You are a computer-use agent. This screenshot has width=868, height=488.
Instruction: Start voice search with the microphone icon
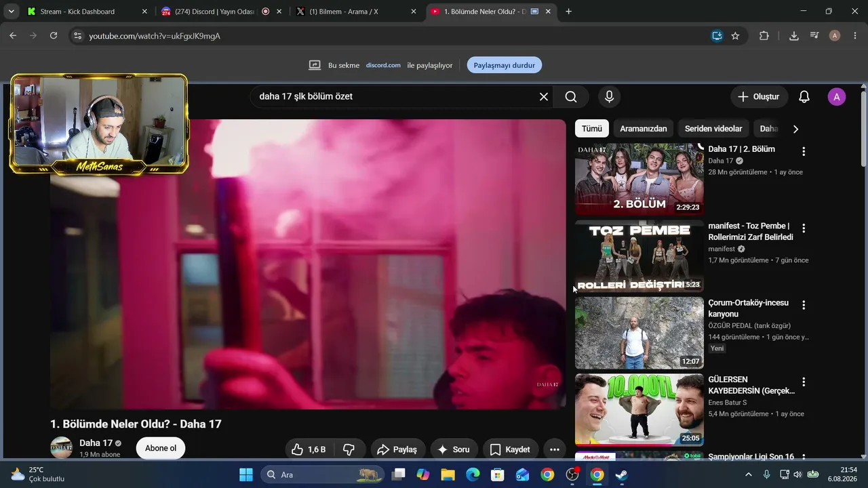click(609, 97)
